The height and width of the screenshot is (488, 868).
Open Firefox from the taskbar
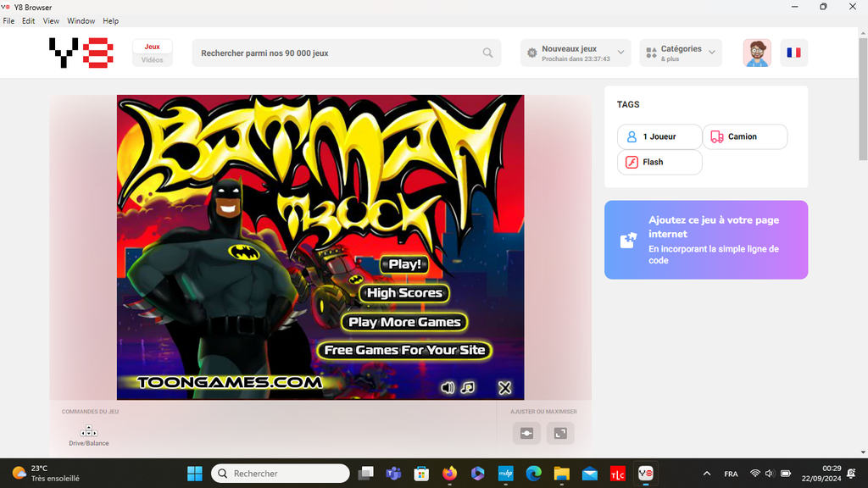449,474
